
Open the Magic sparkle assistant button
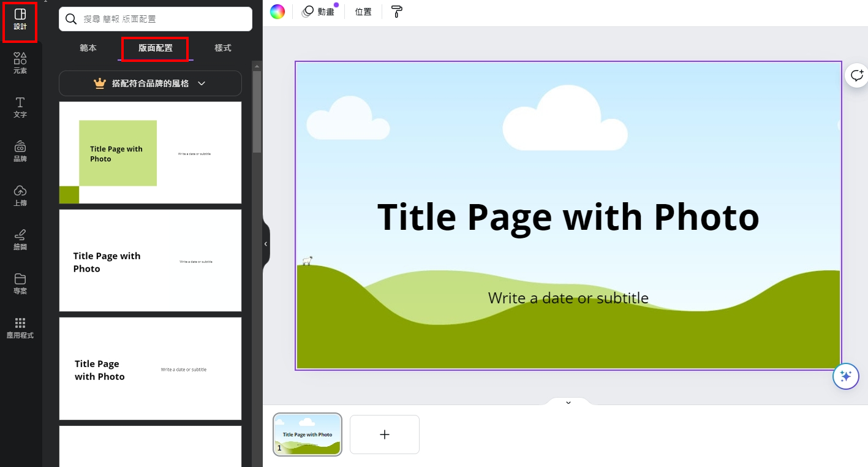click(845, 376)
